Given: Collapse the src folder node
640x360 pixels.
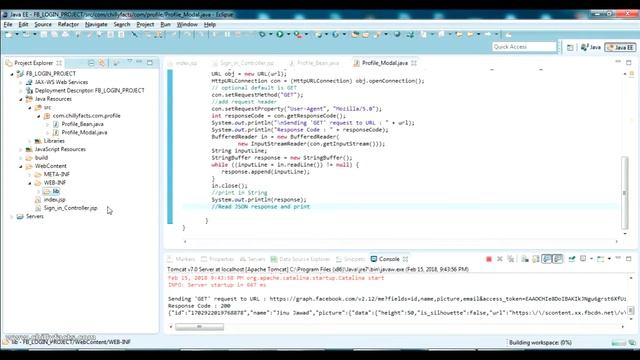Looking at the screenshot, I should tap(30, 108).
